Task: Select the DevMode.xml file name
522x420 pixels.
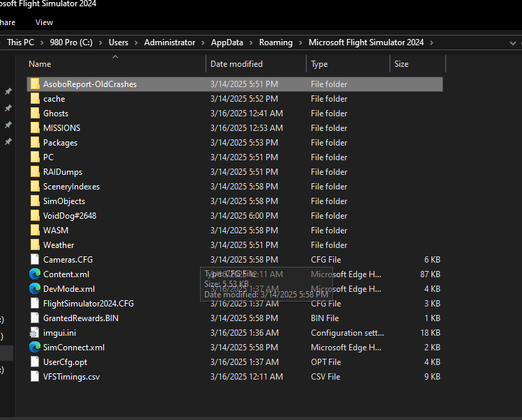Action: point(69,289)
